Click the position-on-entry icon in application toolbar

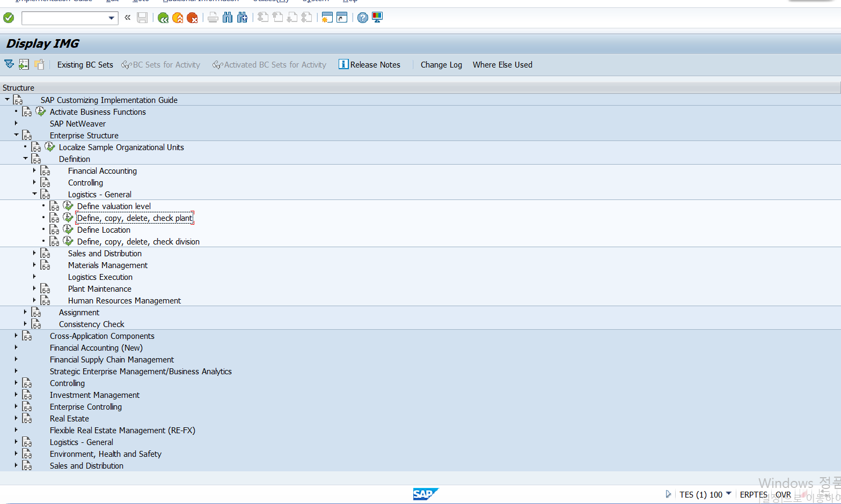[24, 64]
